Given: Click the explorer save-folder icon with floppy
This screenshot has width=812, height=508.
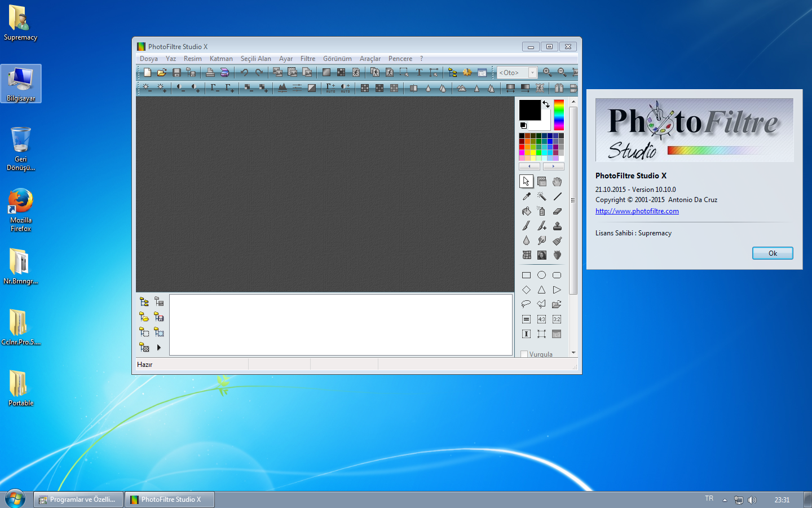Looking at the screenshot, I should 159,317.
